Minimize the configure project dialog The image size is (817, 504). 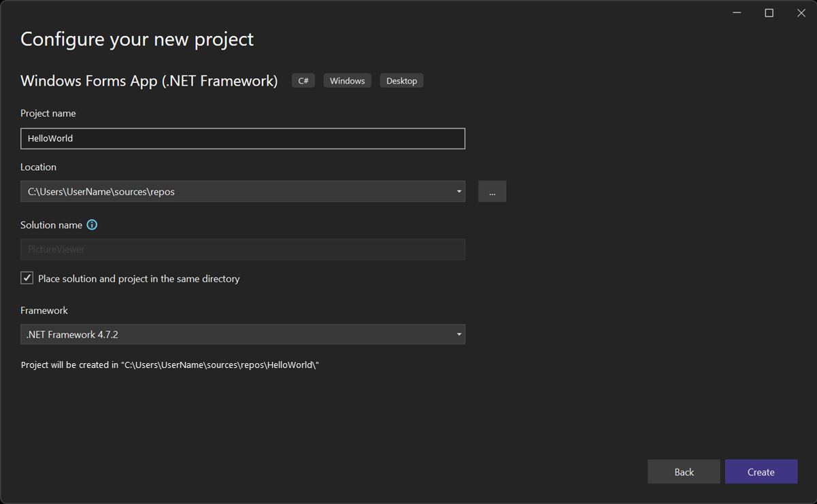pos(737,12)
